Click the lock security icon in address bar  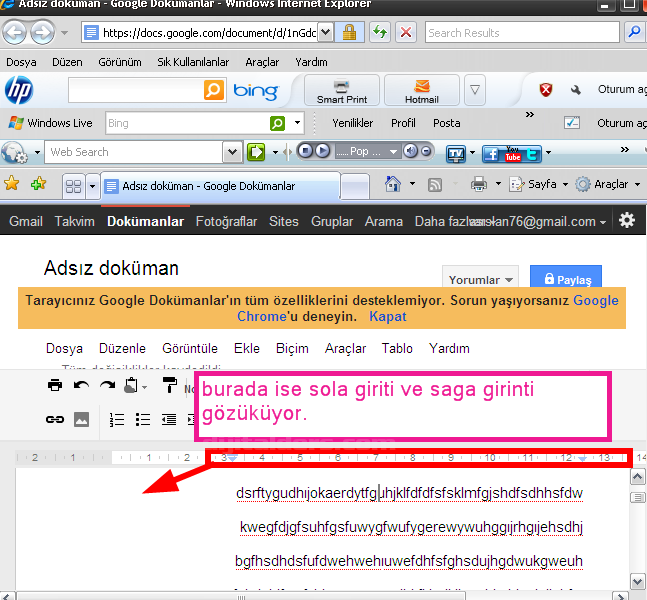click(x=349, y=32)
